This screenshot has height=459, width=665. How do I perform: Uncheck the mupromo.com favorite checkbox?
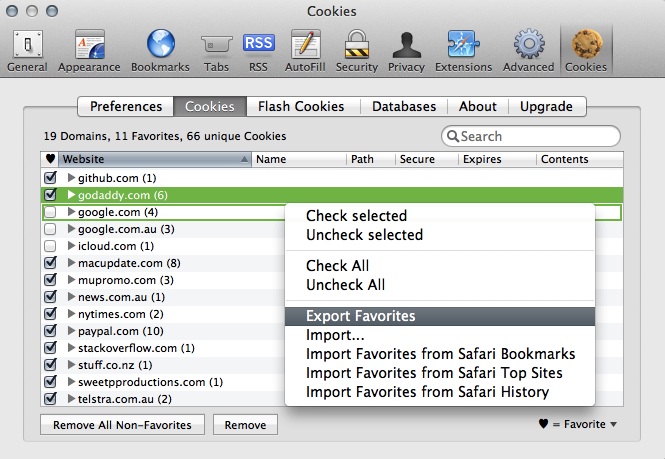pos(50,280)
